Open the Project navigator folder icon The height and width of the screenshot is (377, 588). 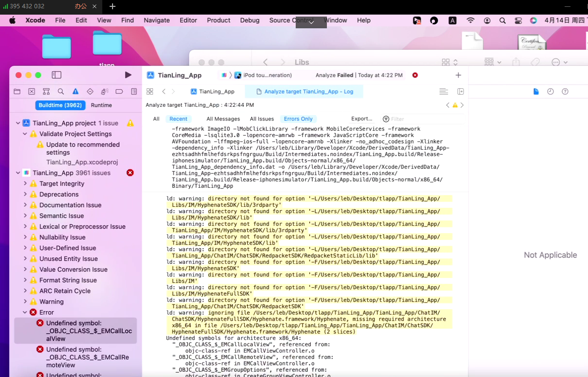click(x=17, y=92)
